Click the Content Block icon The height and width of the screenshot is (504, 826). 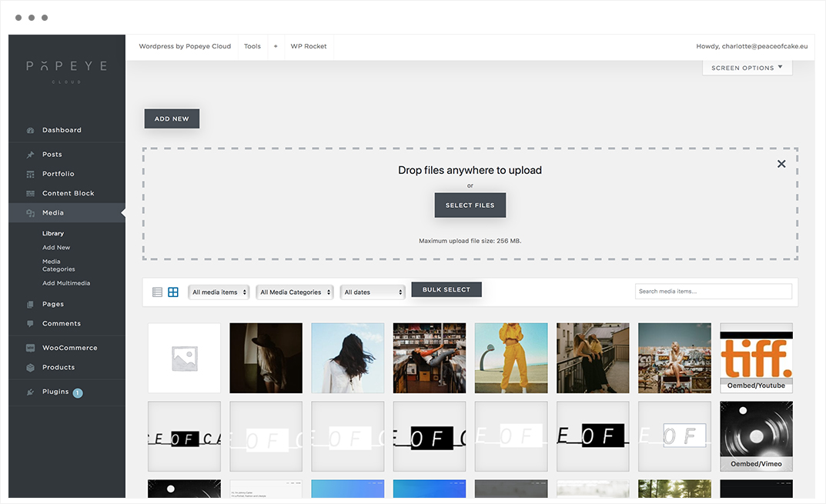(31, 193)
